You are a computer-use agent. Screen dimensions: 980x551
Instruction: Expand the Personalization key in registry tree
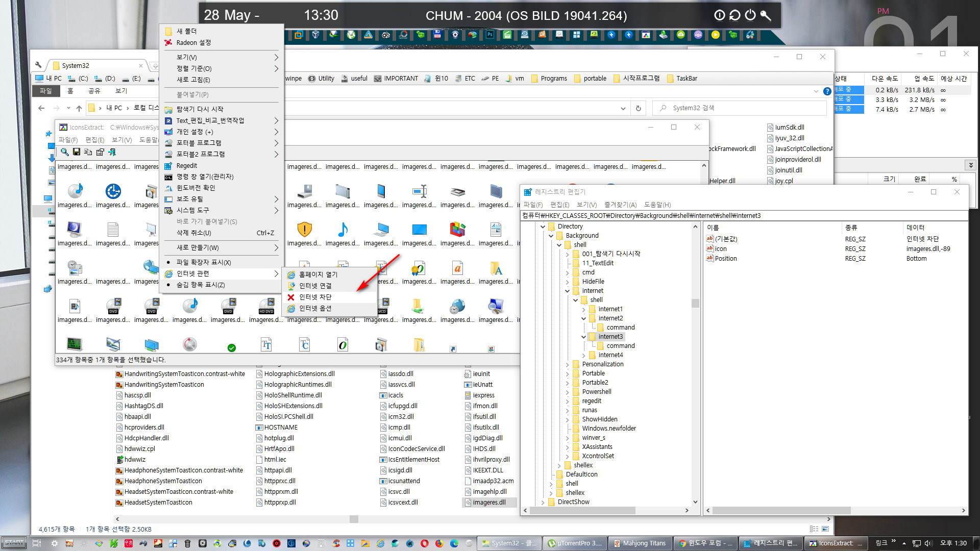[567, 364]
